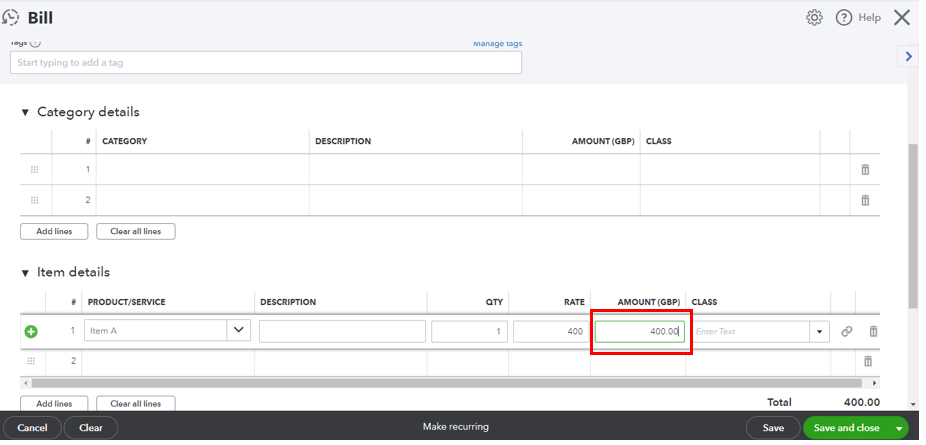926x445 pixels.
Task: Click Clear all lines under Category details
Action: [x=135, y=232]
